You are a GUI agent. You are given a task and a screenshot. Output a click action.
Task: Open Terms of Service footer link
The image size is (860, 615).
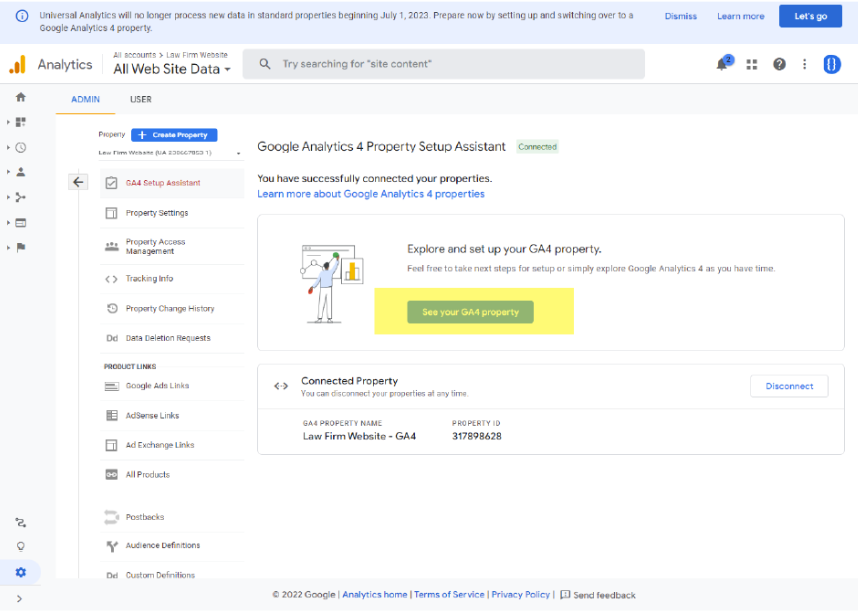click(x=449, y=595)
